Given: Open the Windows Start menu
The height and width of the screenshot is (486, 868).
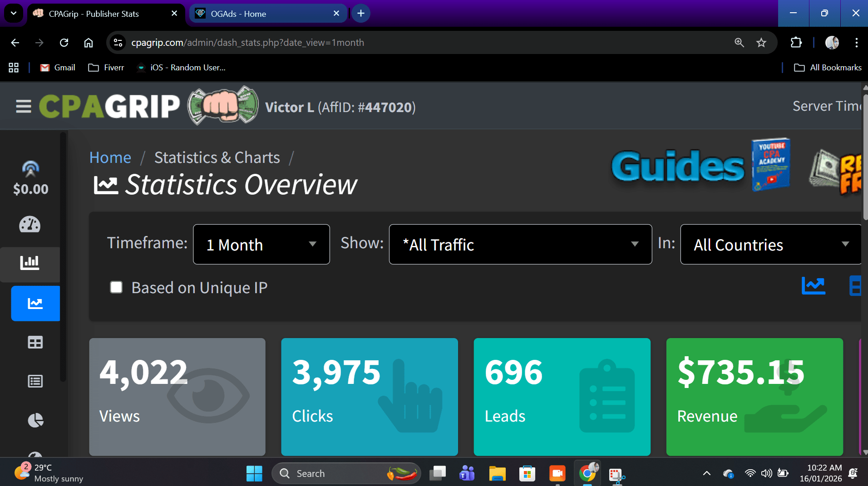Looking at the screenshot, I should 254,473.
